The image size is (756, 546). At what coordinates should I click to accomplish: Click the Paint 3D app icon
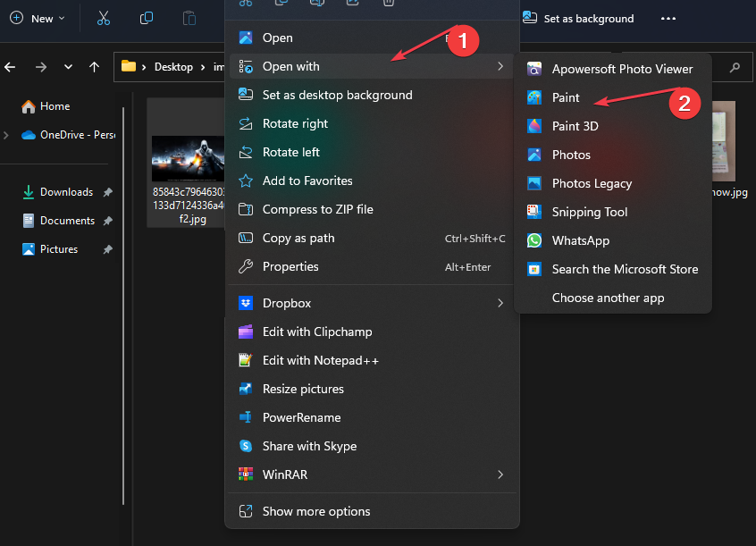[x=534, y=126]
